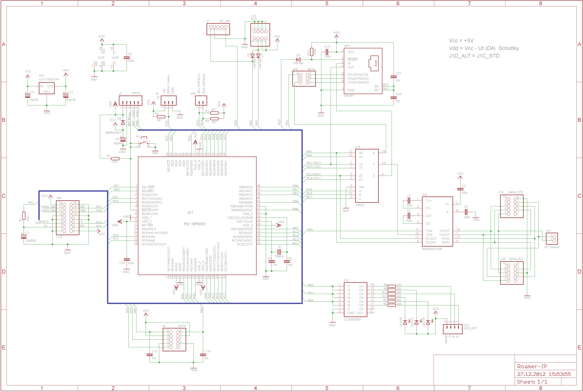Select capacitor C21 10n symbol

(x=394, y=77)
